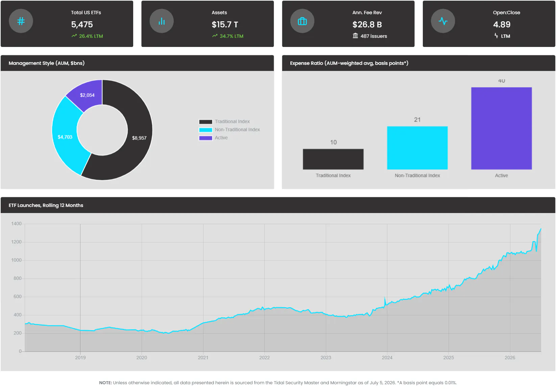Click the cyan Non-Traditional Index bar
This screenshot has height=392, width=556.
click(x=417, y=148)
